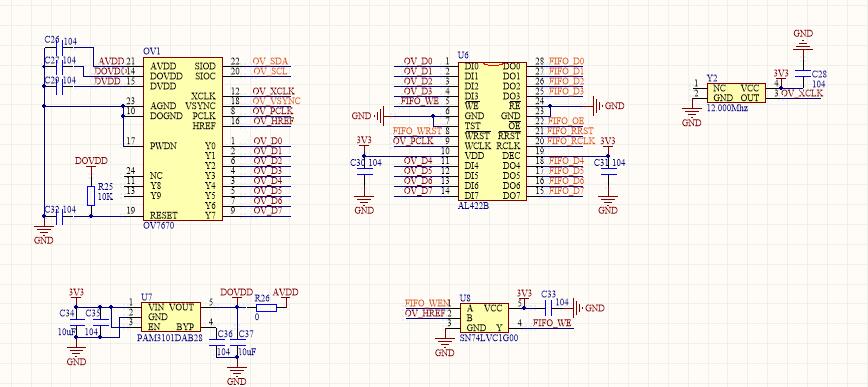Click the FIFO_RCLK net label
Viewport: 868px width, 387px height.
pyautogui.click(x=571, y=141)
